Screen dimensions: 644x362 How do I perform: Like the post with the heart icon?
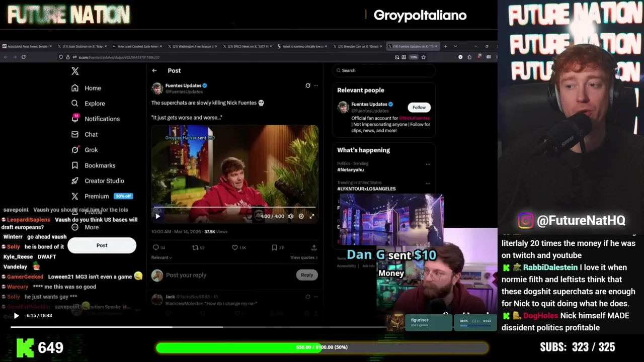click(234, 247)
